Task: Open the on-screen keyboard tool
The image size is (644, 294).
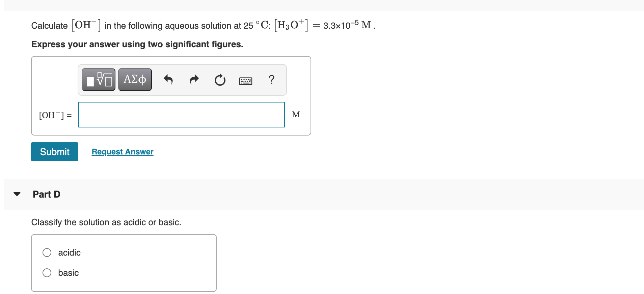Action: tap(246, 80)
